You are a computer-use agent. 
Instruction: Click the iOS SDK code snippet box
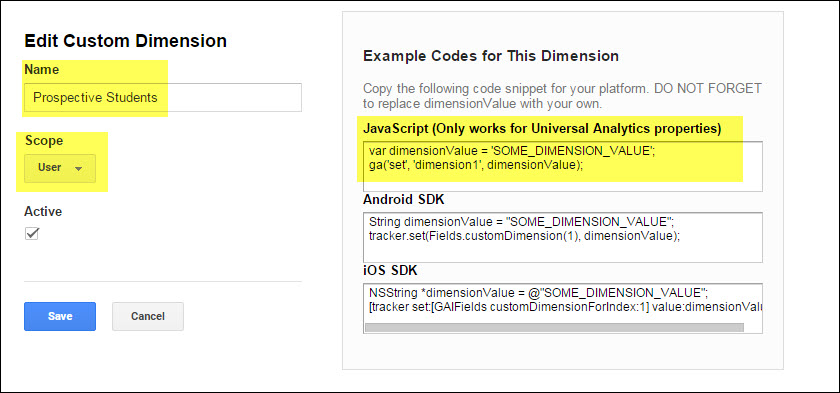(562, 308)
